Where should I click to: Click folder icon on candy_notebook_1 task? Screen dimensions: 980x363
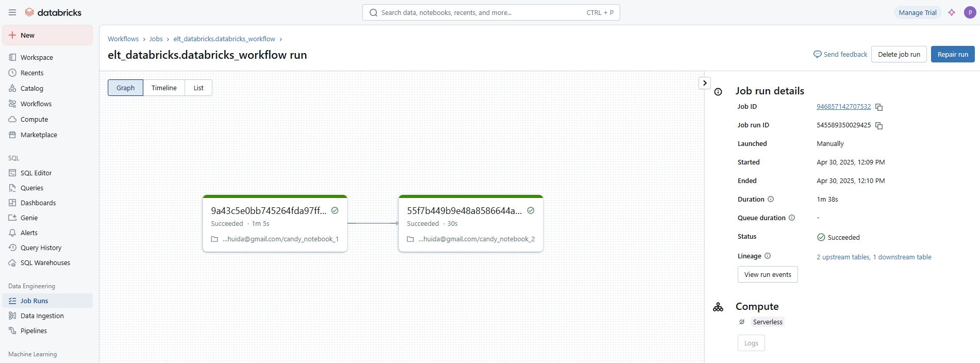pos(214,239)
